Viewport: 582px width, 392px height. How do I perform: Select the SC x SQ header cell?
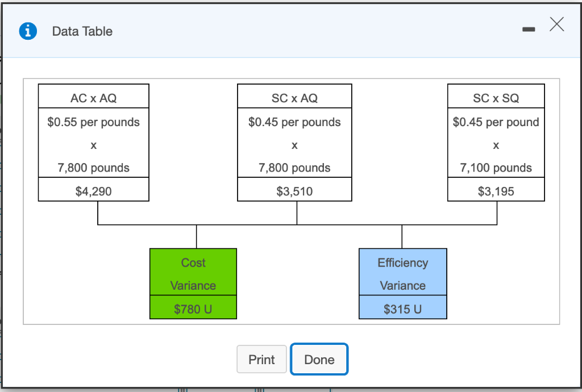(496, 97)
